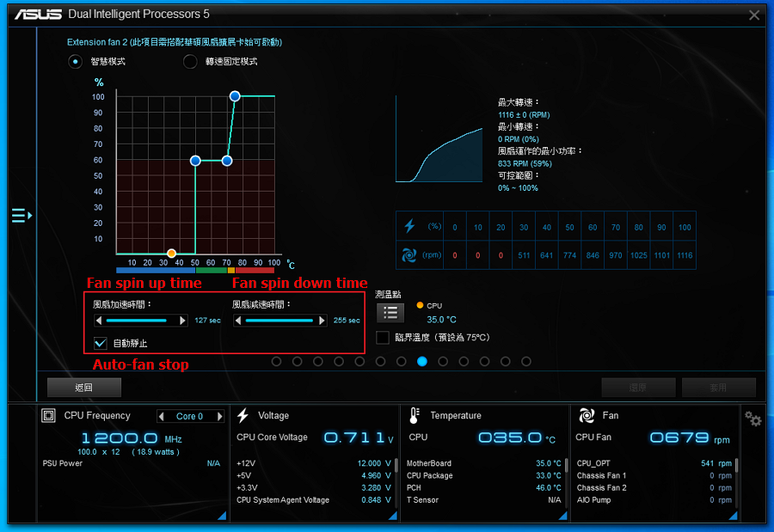Image resolution: width=774 pixels, height=532 pixels.
Task: Go to the first page dot
Action: point(276,362)
